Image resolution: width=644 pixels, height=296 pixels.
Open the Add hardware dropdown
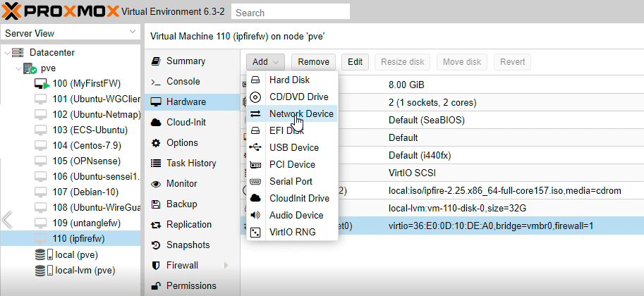click(265, 62)
